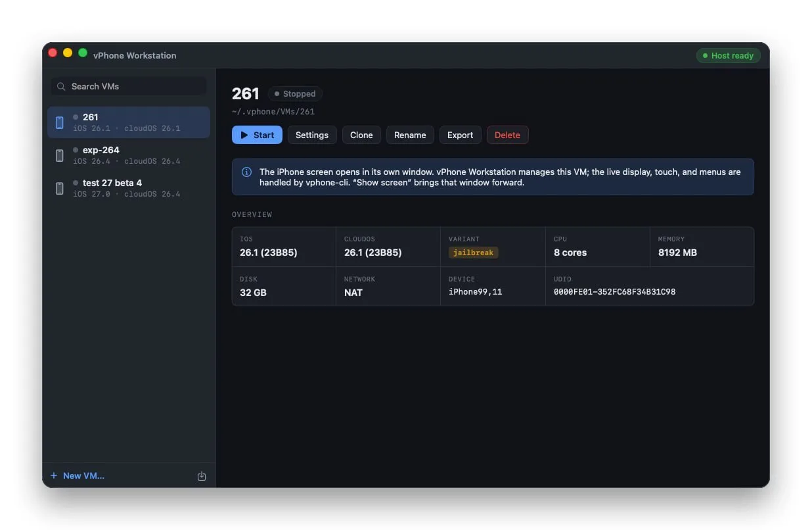Click the import icon in the sidebar footer
This screenshot has height=530, width=812.
(202, 476)
